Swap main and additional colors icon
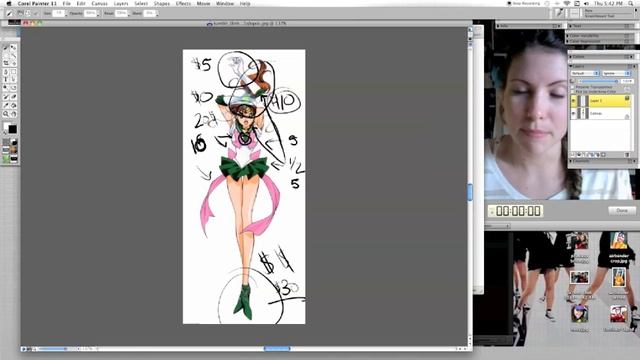The width and height of the screenshot is (640, 360). pyautogui.click(x=5, y=133)
